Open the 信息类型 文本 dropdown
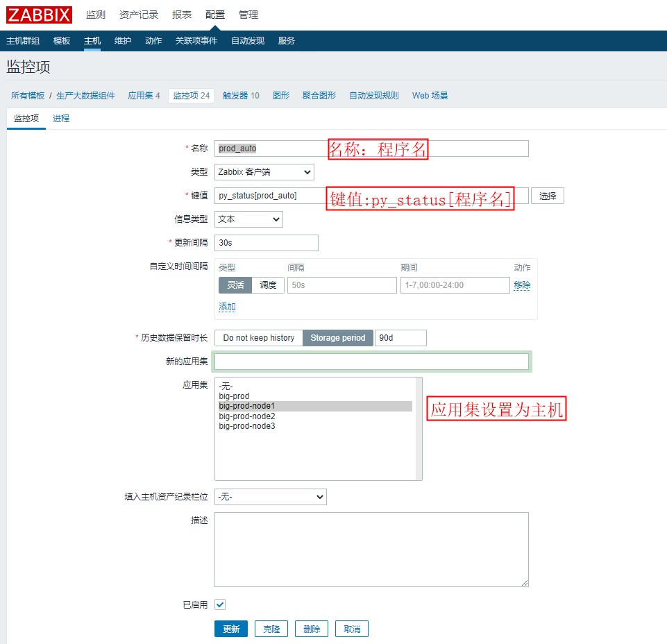 (x=248, y=219)
